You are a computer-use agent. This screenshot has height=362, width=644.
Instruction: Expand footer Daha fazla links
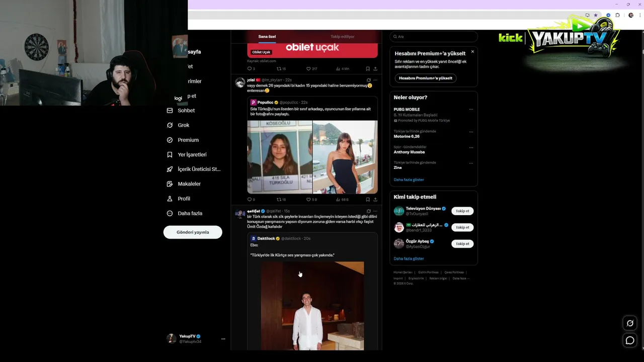pyautogui.click(x=460, y=278)
